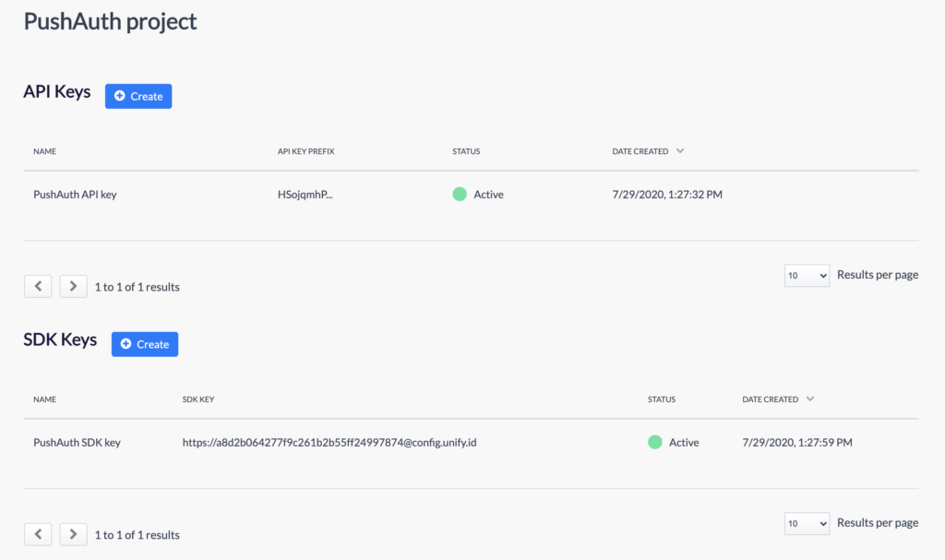The height and width of the screenshot is (560, 945).
Task: Click the PushAuth project page title
Action: [110, 22]
